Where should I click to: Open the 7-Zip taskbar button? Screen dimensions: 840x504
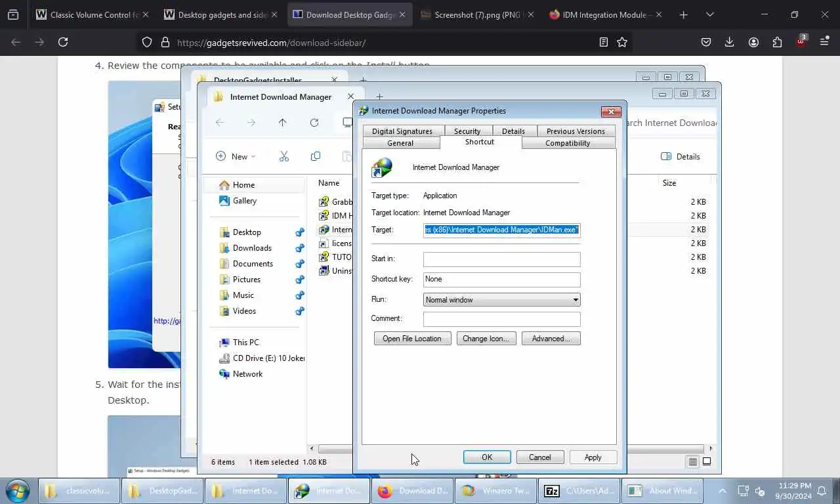pos(577,490)
